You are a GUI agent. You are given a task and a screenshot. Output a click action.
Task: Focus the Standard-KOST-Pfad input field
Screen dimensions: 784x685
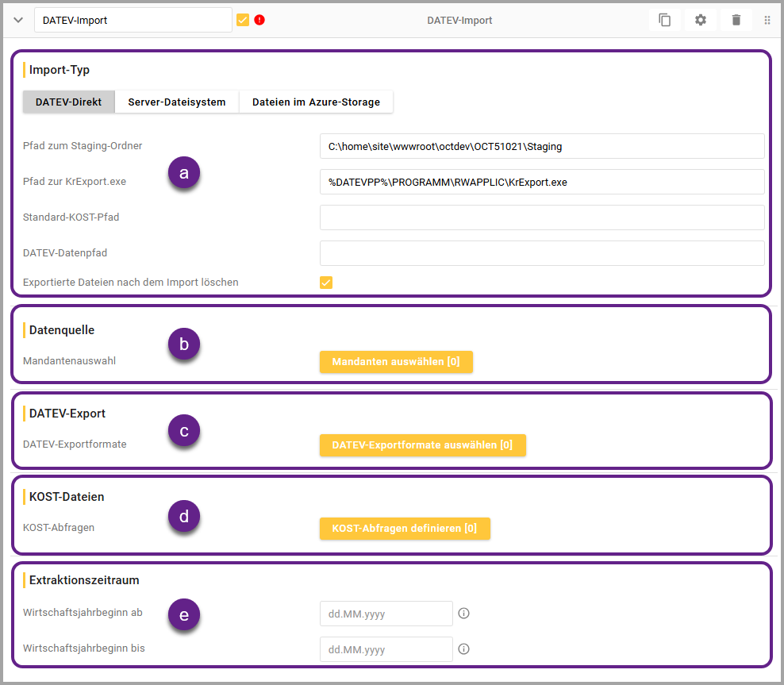click(541, 217)
